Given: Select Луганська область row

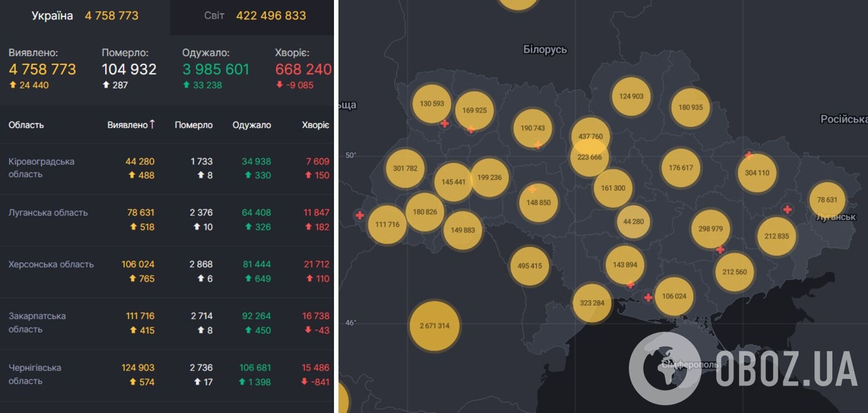Looking at the screenshot, I should pos(167,220).
